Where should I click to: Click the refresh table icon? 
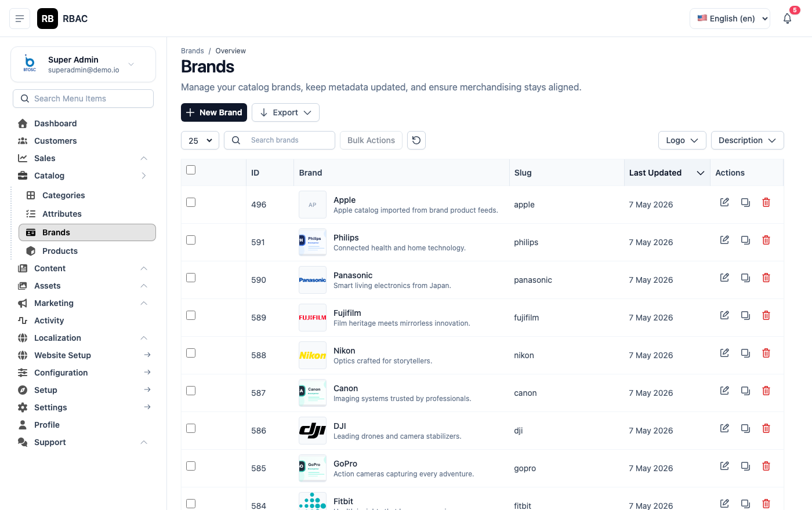point(416,140)
